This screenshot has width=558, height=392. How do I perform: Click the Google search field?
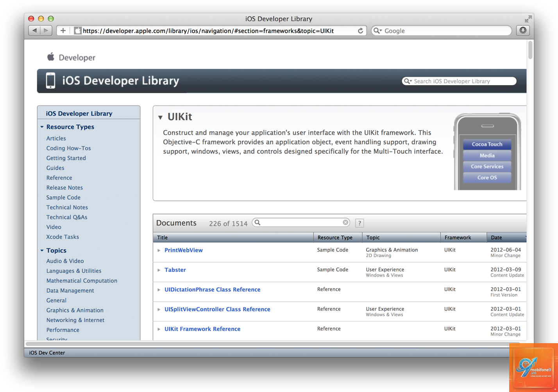point(441,30)
